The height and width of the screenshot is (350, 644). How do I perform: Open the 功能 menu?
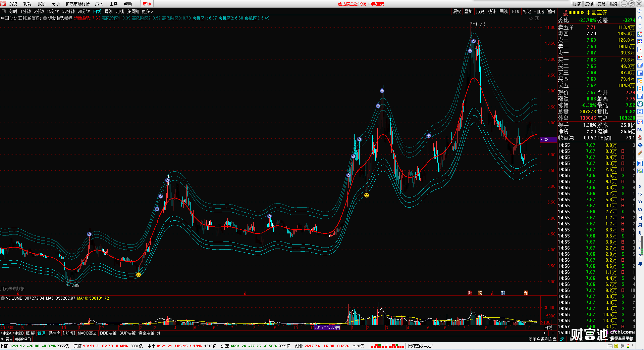pyautogui.click(x=28, y=4)
